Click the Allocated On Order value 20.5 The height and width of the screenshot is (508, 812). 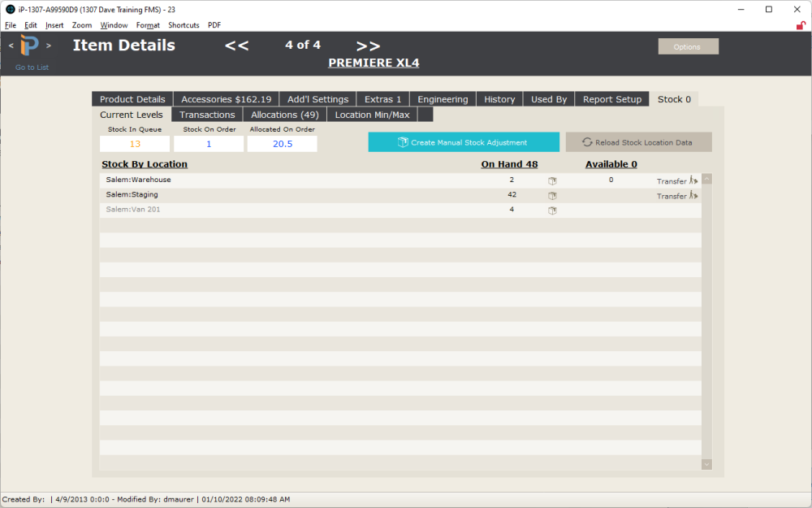pyautogui.click(x=283, y=144)
